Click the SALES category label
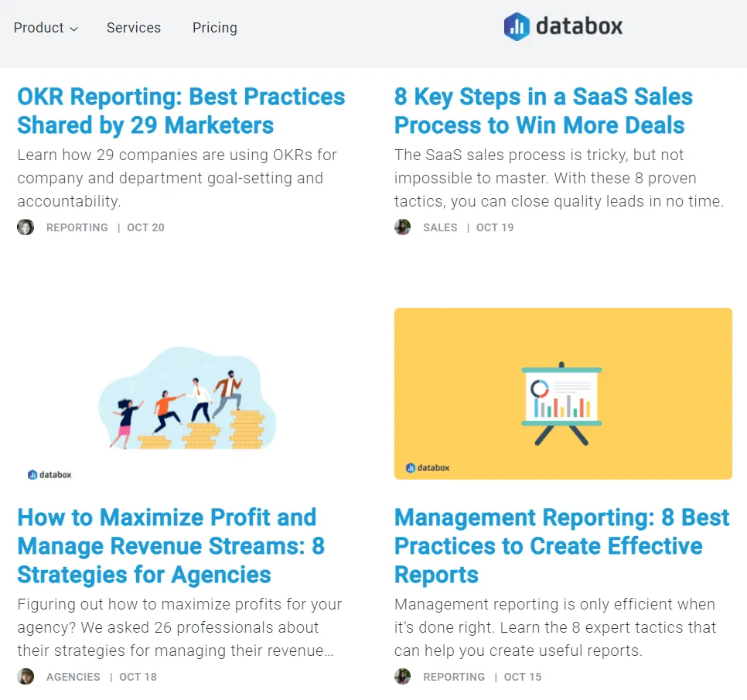 click(x=439, y=227)
